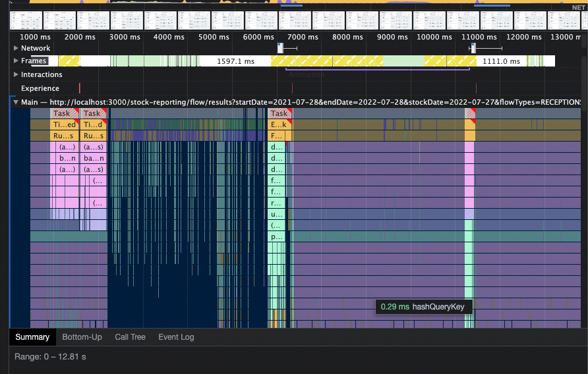Expand the Frames track
The image size is (588, 374).
point(16,61)
